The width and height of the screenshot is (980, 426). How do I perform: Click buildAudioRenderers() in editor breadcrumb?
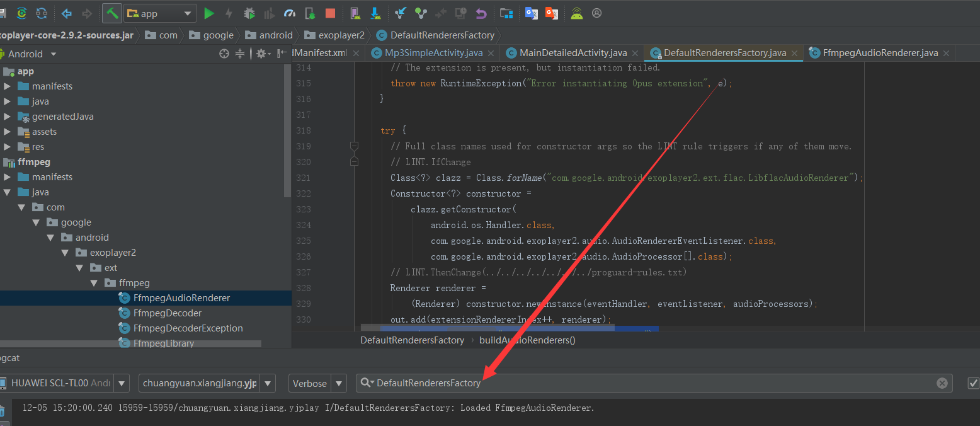pos(527,340)
